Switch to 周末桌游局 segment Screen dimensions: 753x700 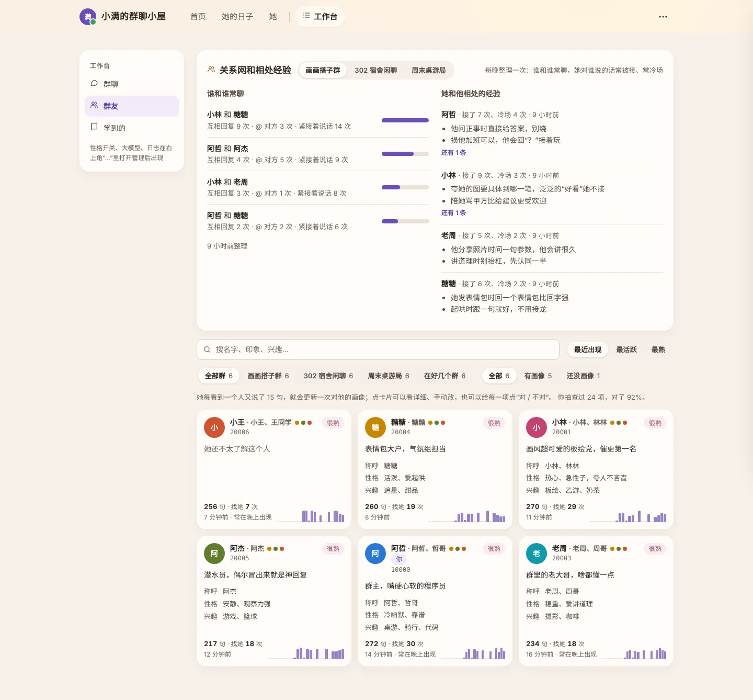tap(429, 70)
